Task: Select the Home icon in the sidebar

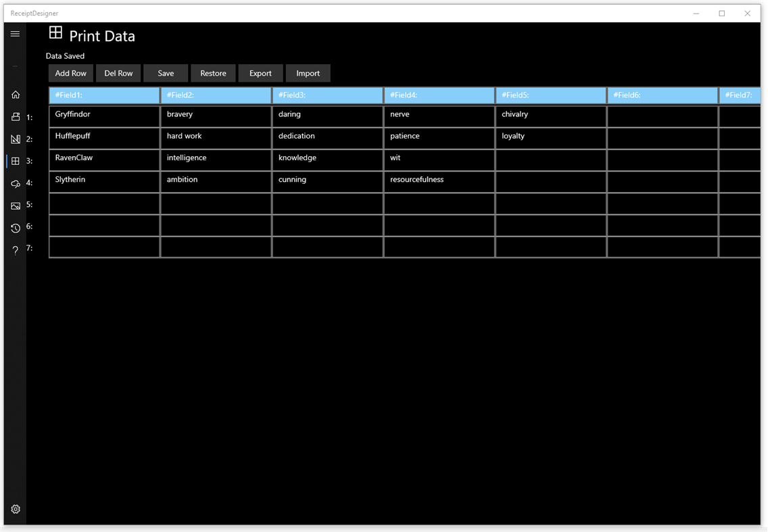Action: pyautogui.click(x=15, y=95)
